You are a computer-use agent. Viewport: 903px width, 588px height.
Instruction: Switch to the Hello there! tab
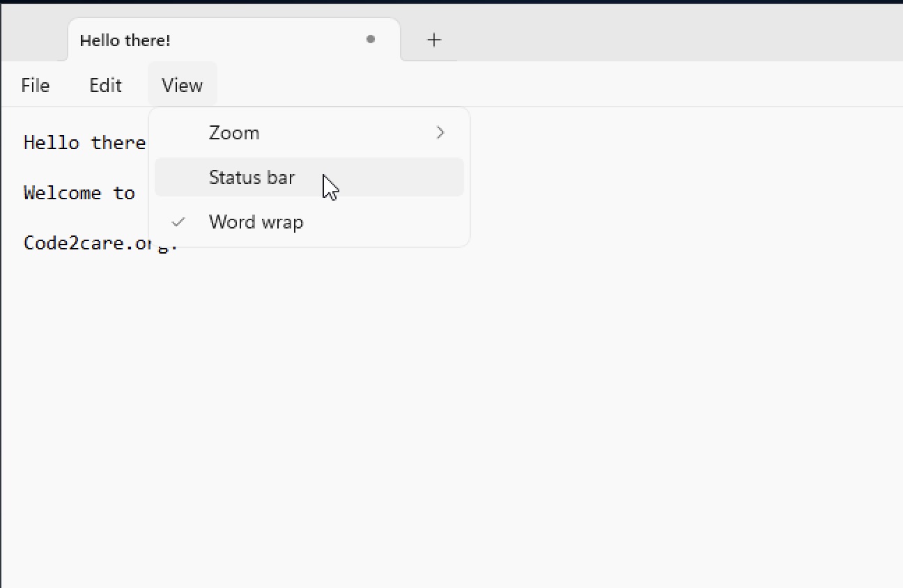click(125, 40)
